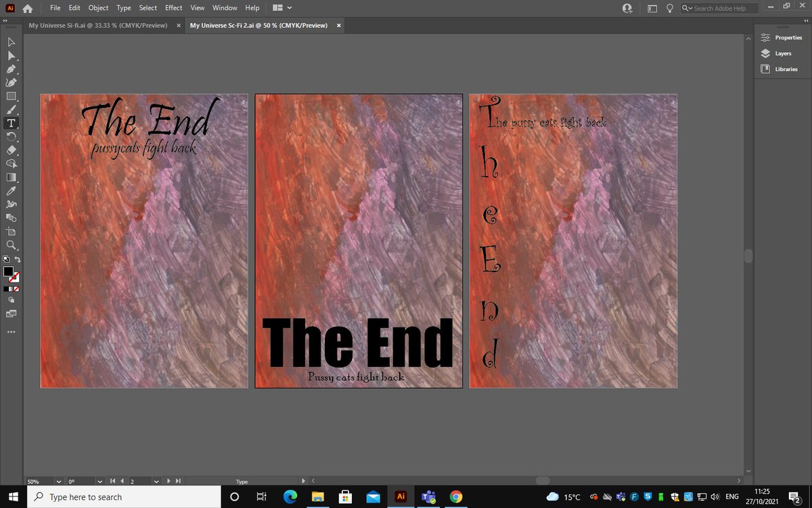Expand the status bar info arrow
This screenshot has height=508, width=812.
coord(303,481)
